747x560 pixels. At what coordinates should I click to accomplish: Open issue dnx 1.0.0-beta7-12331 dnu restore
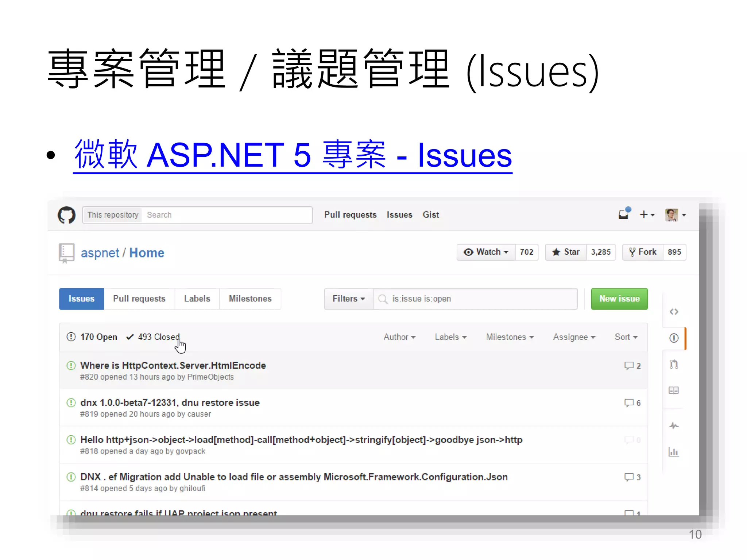point(170,402)
